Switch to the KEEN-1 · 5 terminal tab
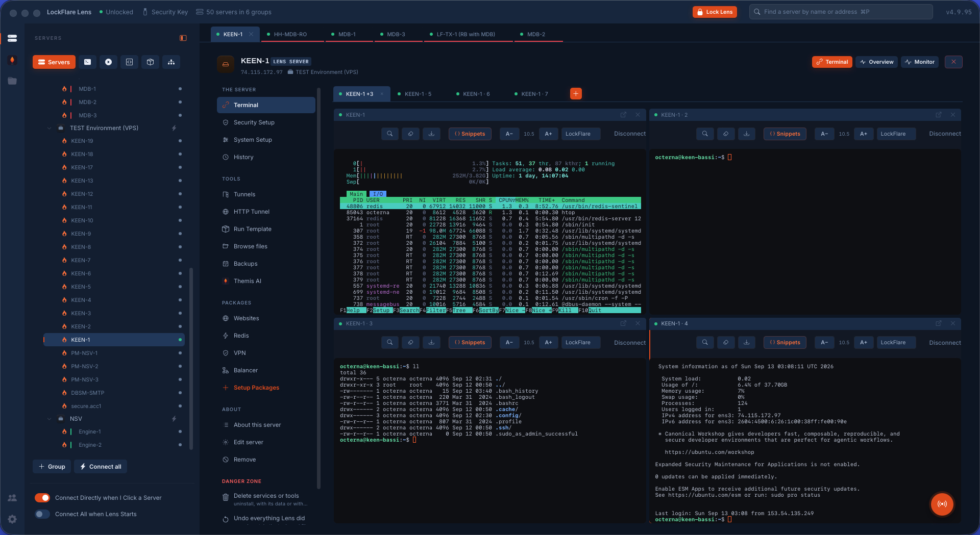 (x=418, y=94)
